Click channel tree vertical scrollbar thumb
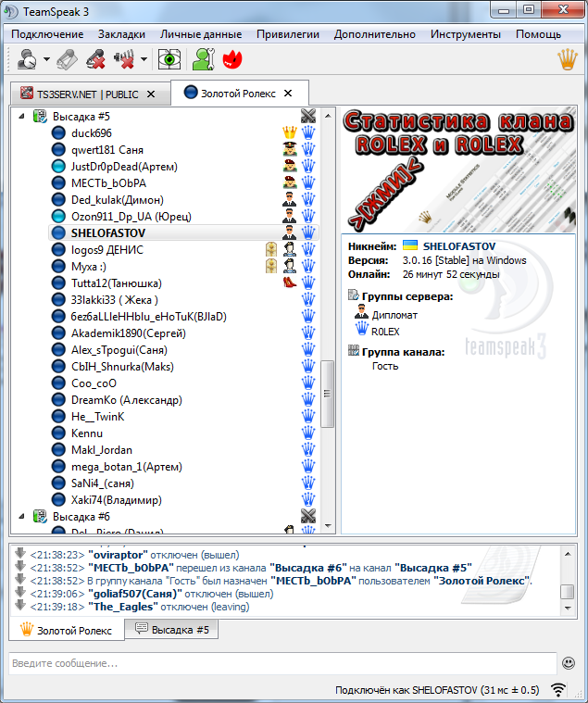 pyautogui.click(x=328, y=394)
